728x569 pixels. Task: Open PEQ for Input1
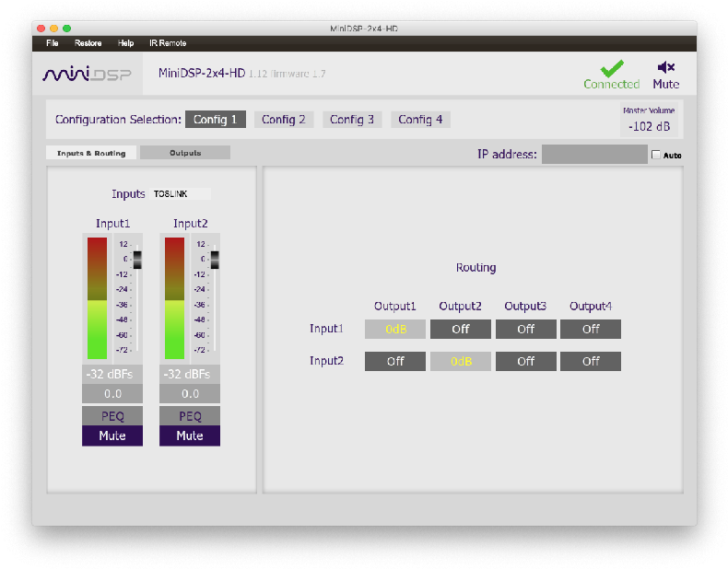tap(112, 416)
